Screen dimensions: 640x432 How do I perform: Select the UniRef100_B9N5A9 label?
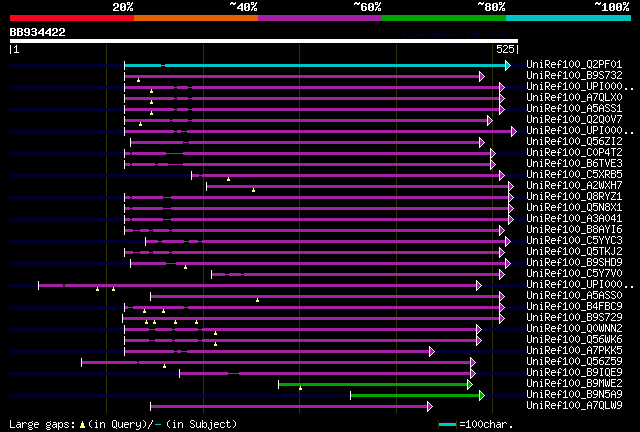click(574, 395)
